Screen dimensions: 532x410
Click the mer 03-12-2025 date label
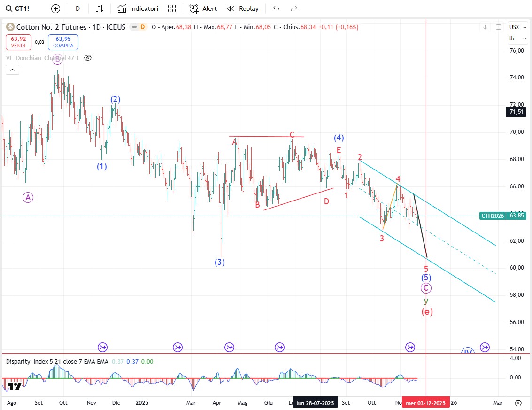pos(426,403)
